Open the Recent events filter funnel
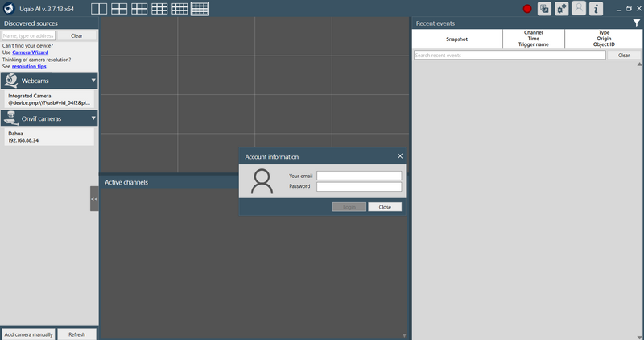The width and height of the screenshot is (644, 340). point(637,23)
